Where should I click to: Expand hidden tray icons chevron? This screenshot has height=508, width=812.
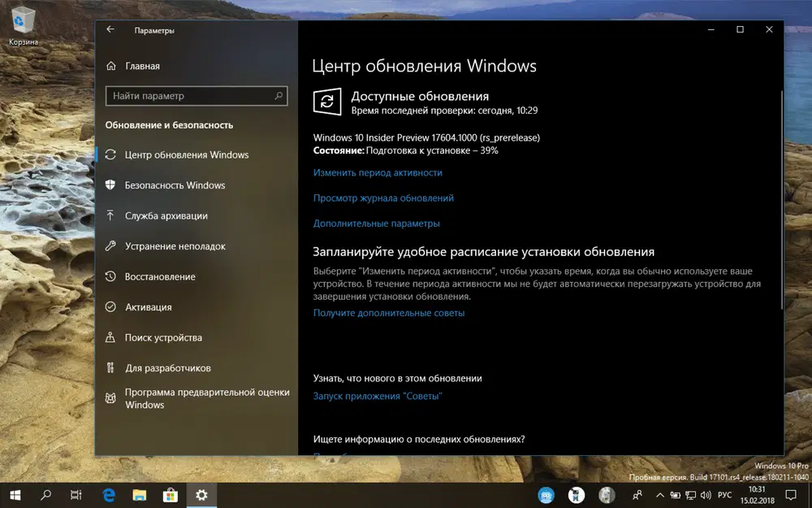click(x=659, y=496)
